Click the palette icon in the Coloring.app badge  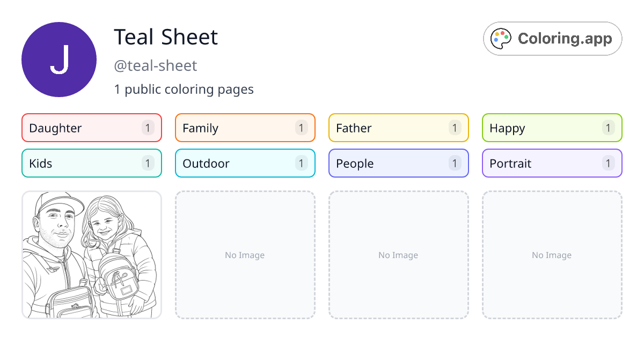pos(500,38)
